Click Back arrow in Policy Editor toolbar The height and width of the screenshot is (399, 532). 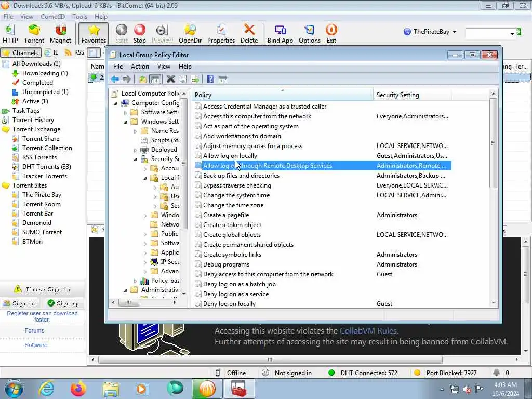(115, 79)
